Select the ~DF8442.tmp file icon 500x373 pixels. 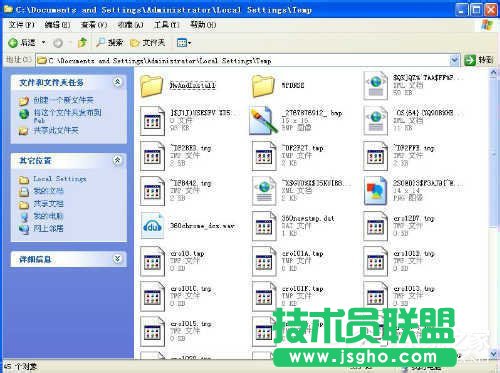152,191
